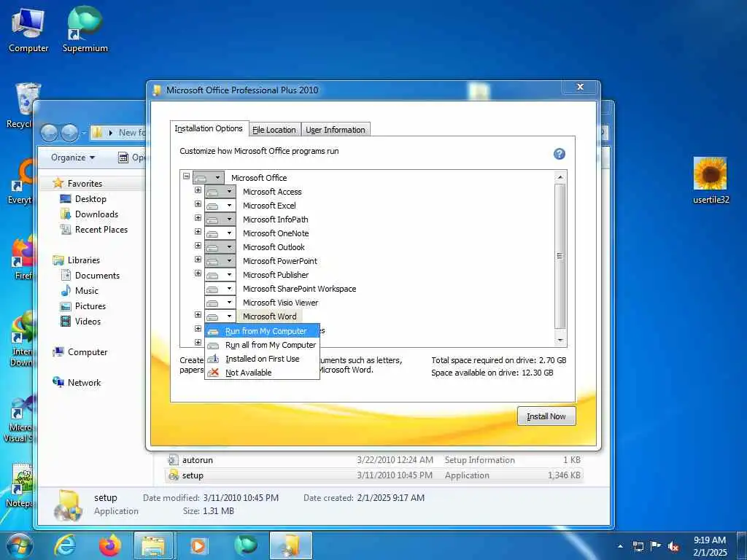Click Install Now button

[x=546, y=416]
